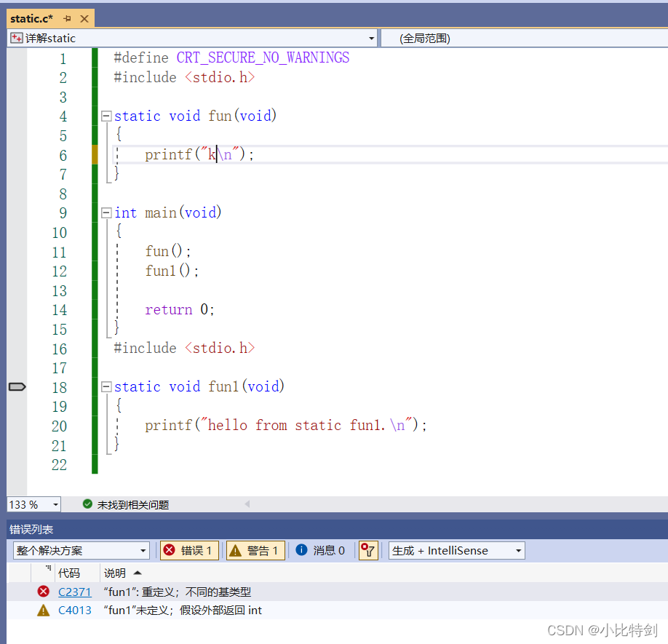Toggle the 消息 0 messages filter
The height and width of the screenshot is (644, 668).
(320, 551)
